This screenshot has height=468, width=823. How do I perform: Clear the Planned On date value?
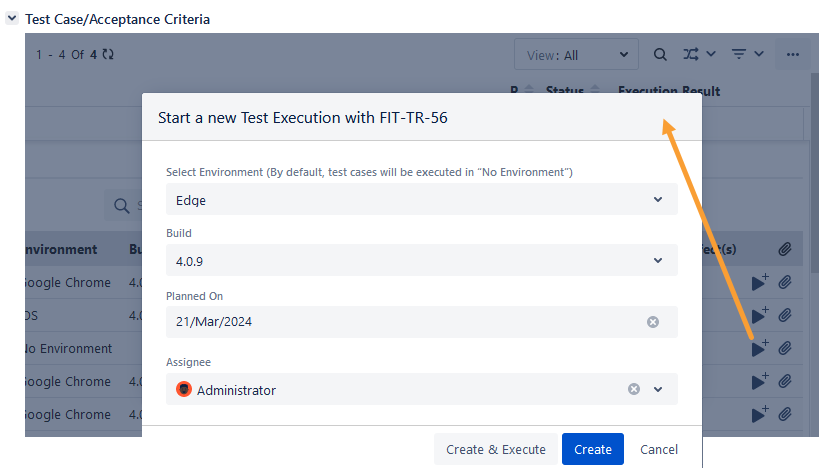pos(652,322)
